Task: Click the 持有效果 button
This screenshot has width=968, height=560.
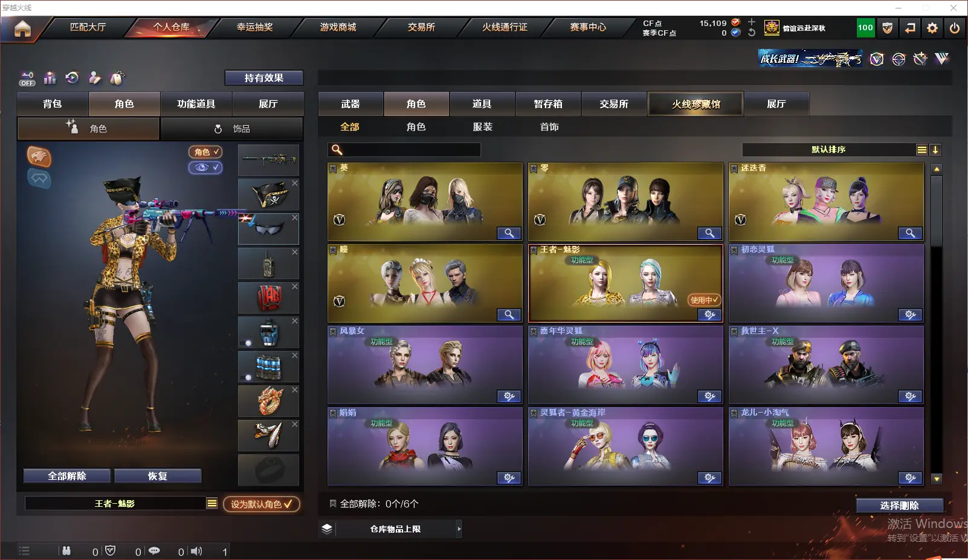Action: [264, 78]
